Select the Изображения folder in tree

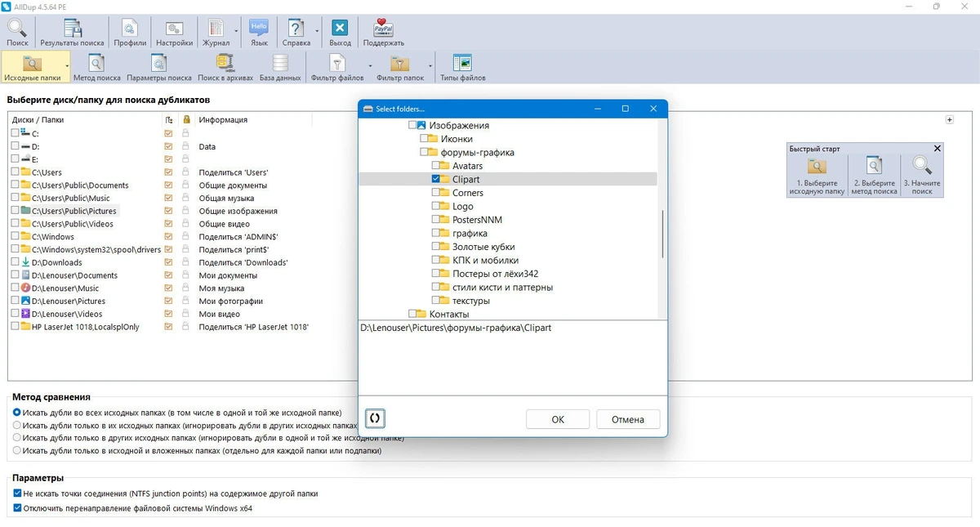459,125
